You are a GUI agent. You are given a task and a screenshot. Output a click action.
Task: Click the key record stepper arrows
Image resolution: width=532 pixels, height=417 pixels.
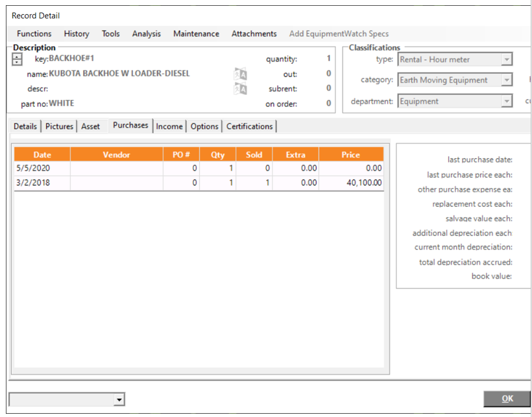pyautogui.click(x=18, y=59)
